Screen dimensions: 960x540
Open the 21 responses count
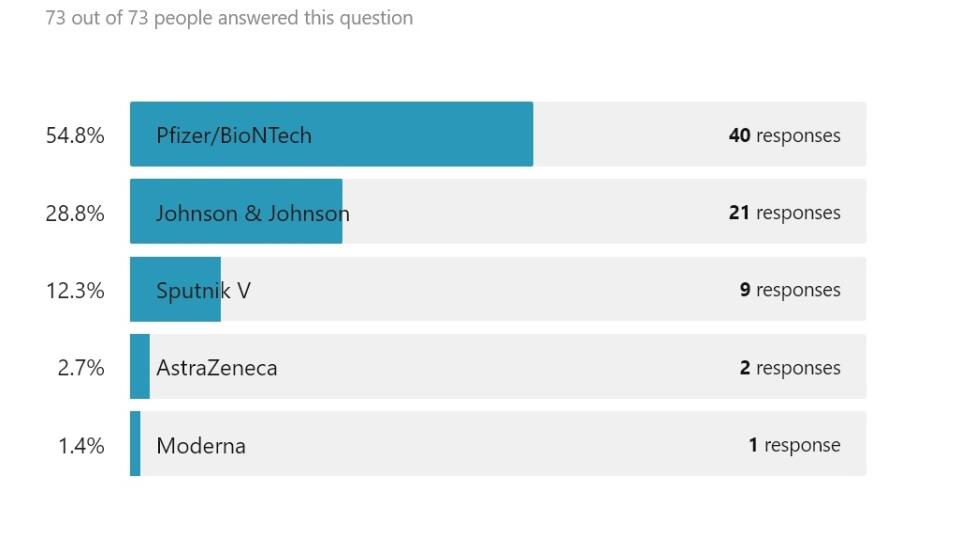[784, 212]
